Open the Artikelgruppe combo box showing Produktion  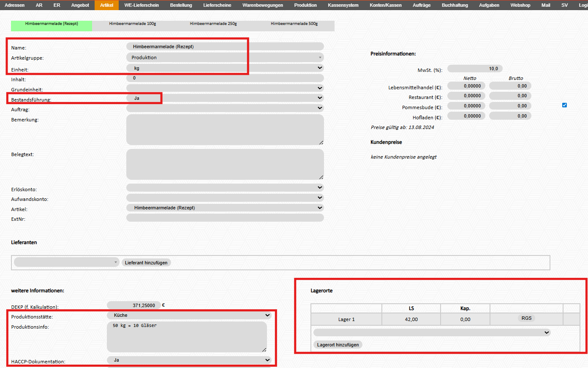tap(225, 58)
